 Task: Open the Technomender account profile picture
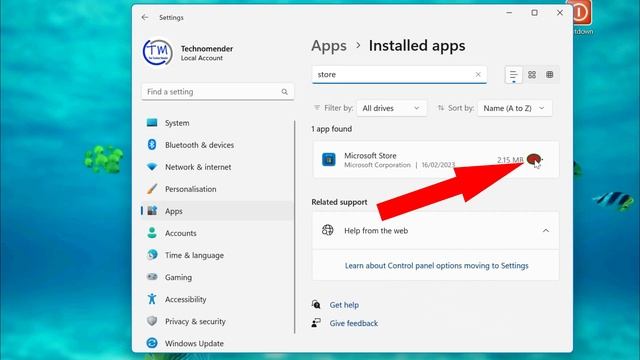pos(158,52)
